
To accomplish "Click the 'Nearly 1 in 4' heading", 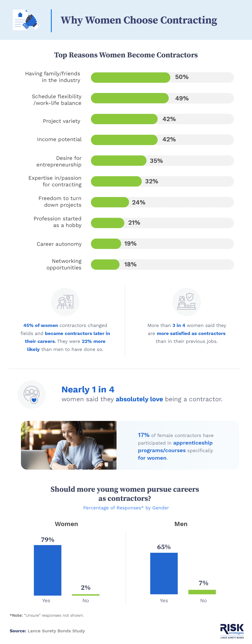I will pyautogui.click(x=88, y=390).
